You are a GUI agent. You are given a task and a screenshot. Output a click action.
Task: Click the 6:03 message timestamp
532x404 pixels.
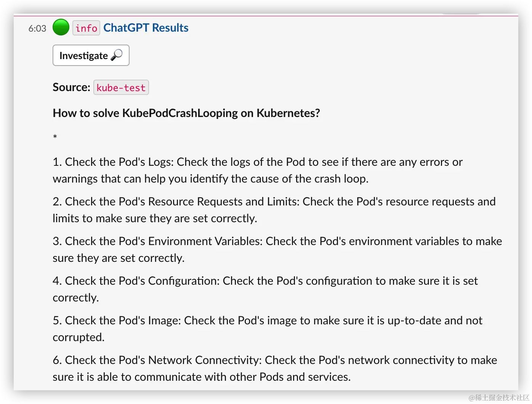coord(37,29)
